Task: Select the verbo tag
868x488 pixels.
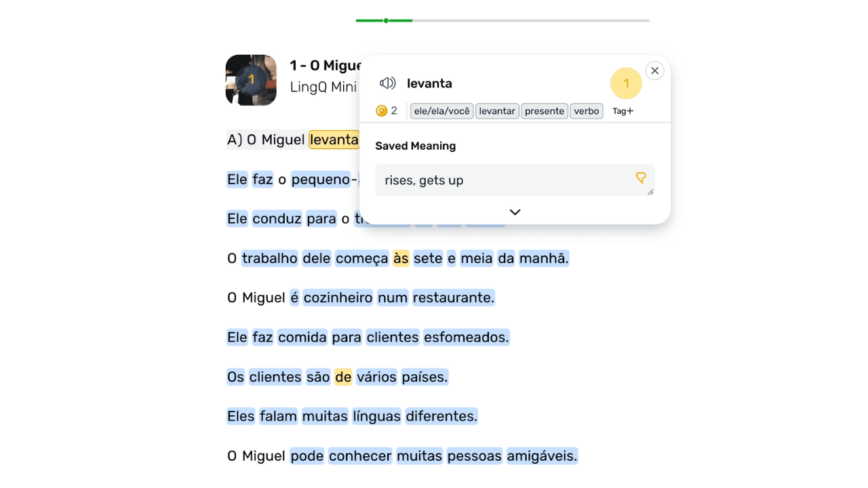Action: pos(587,111)
